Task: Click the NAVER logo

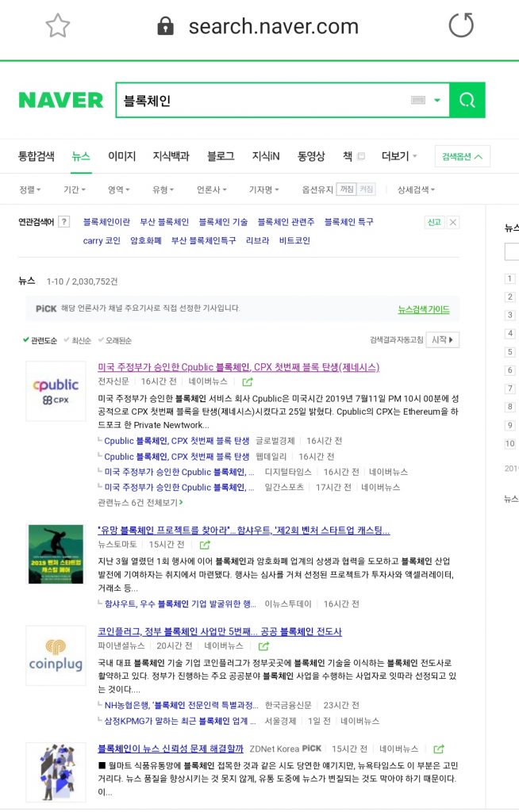Action: coord(60,100)
